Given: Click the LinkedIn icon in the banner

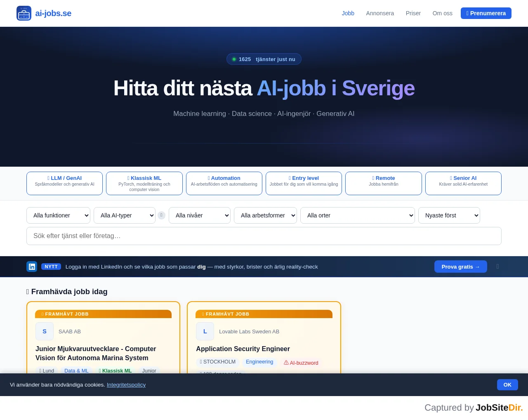Looking at the screenshot, I should 32,267.
